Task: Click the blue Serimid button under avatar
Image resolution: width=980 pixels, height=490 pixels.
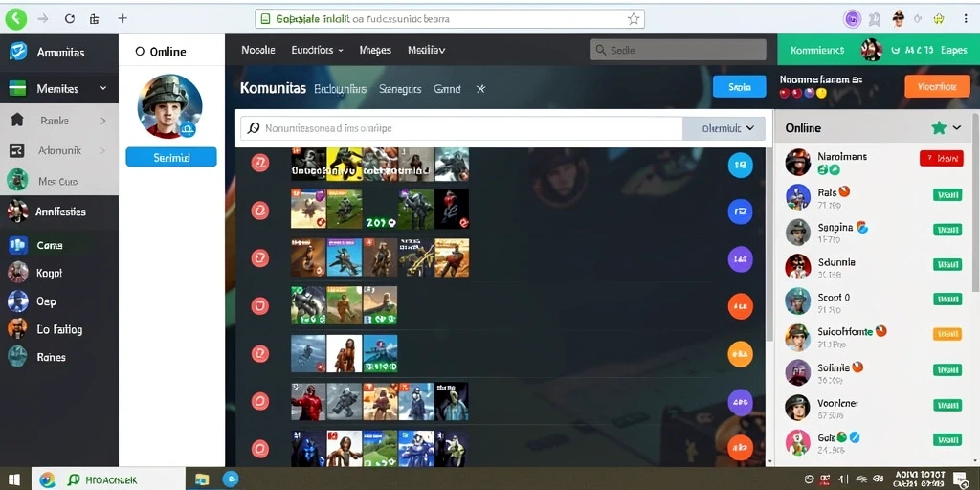Action: 171,158
